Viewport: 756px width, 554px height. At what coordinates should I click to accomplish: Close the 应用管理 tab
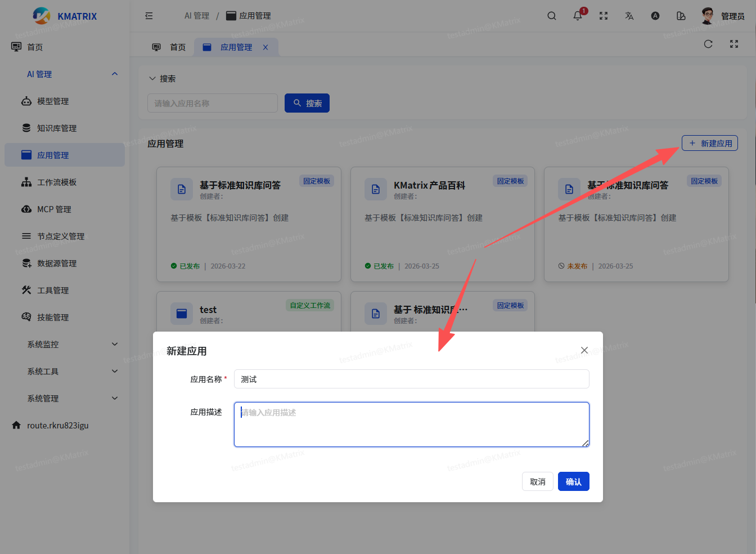tap(265, 47)
